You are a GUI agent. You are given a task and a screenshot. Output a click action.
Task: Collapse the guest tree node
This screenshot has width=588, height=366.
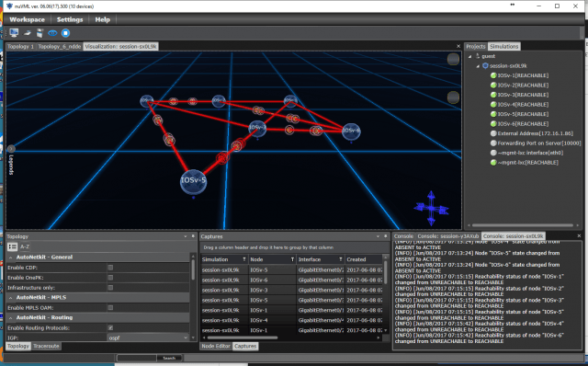coord(469,56)
